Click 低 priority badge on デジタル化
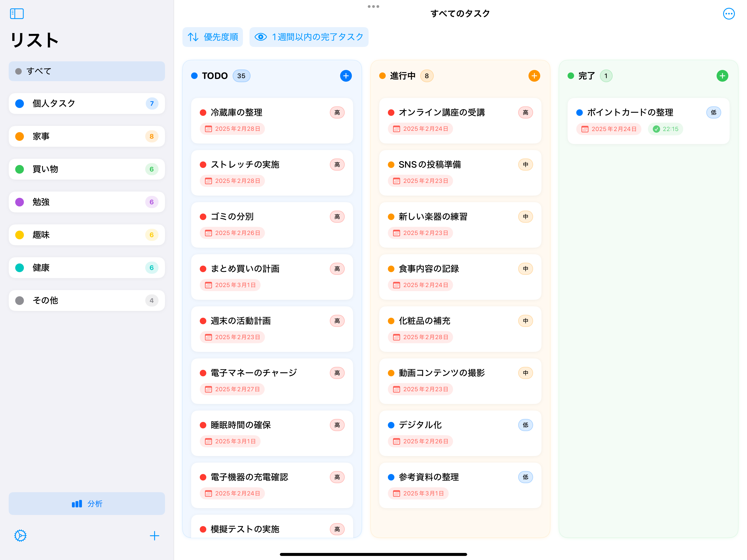Viewport: 747px width, 560px height. coord(526,425)
